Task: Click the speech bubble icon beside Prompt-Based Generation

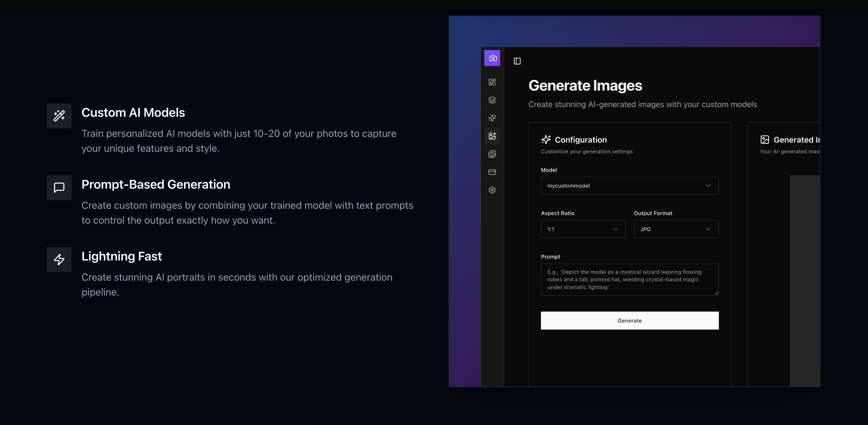Action: tap(59, 188)
